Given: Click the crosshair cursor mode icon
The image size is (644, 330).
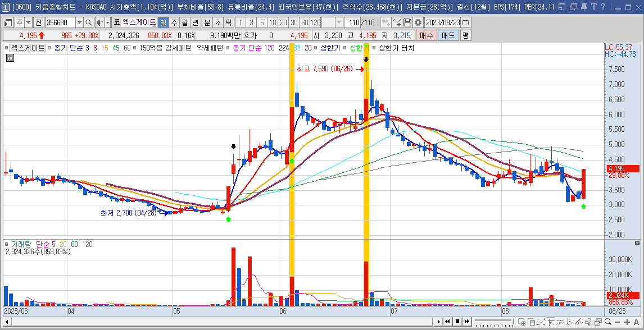Looking at the screenshot, I should coord(551,322).
